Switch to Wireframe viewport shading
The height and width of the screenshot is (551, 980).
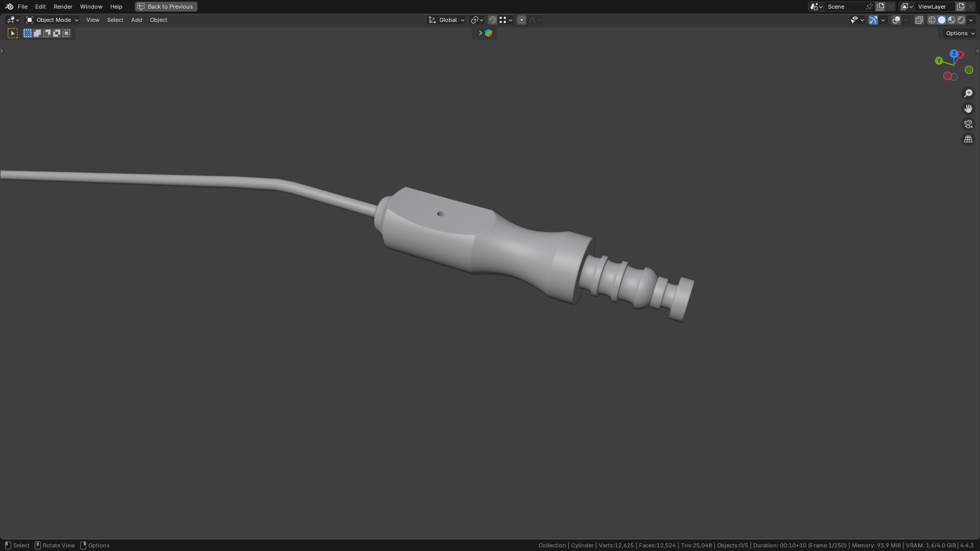[x=932, y=20]
